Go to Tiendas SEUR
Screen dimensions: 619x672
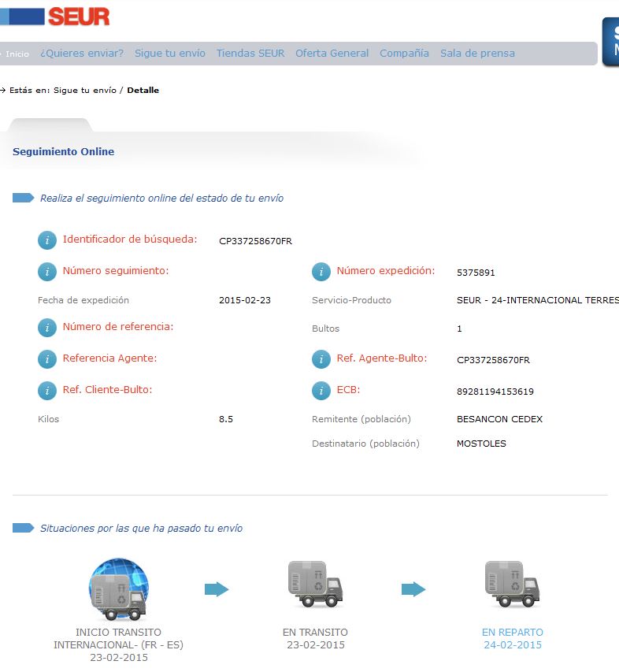click(x=250, y=53)
